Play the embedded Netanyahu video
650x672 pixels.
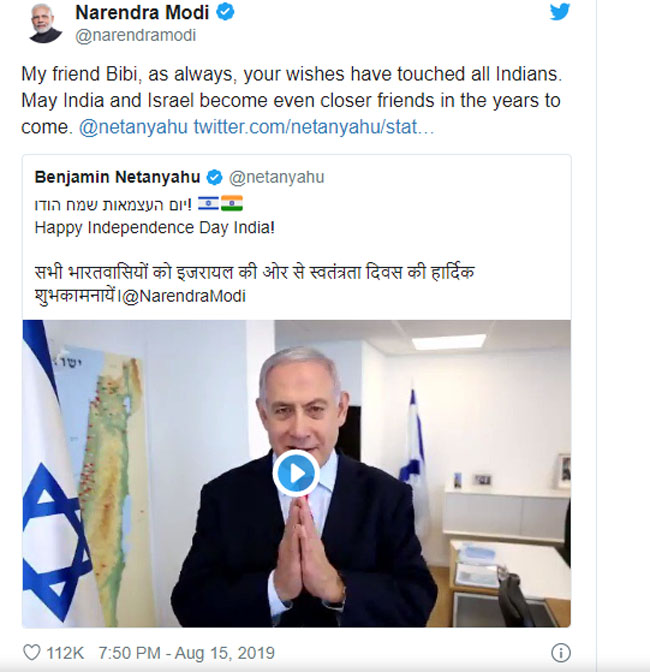[296, 473]
